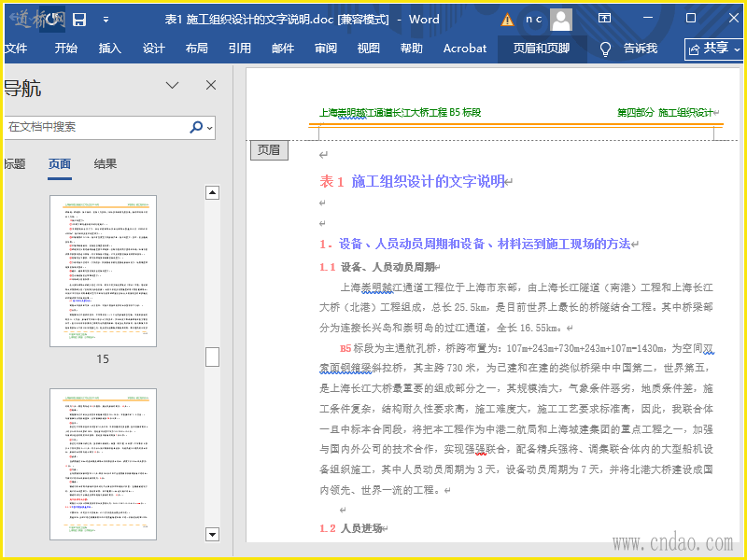Switch to the 结果 navigation tab
This screenshot has height=560, width=747.
click(x=106, y=164)
